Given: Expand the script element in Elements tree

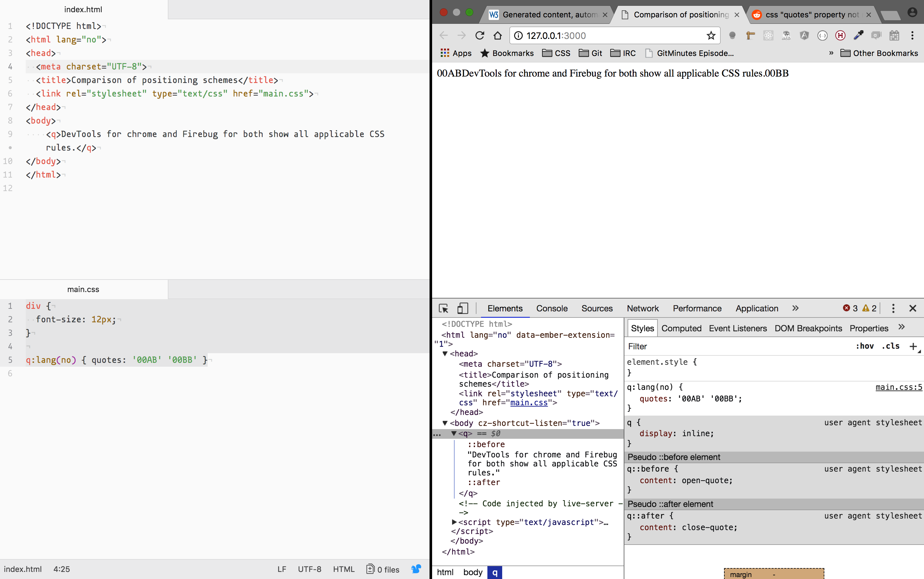Looking at the screenshot, I should (x=454, y=522).
